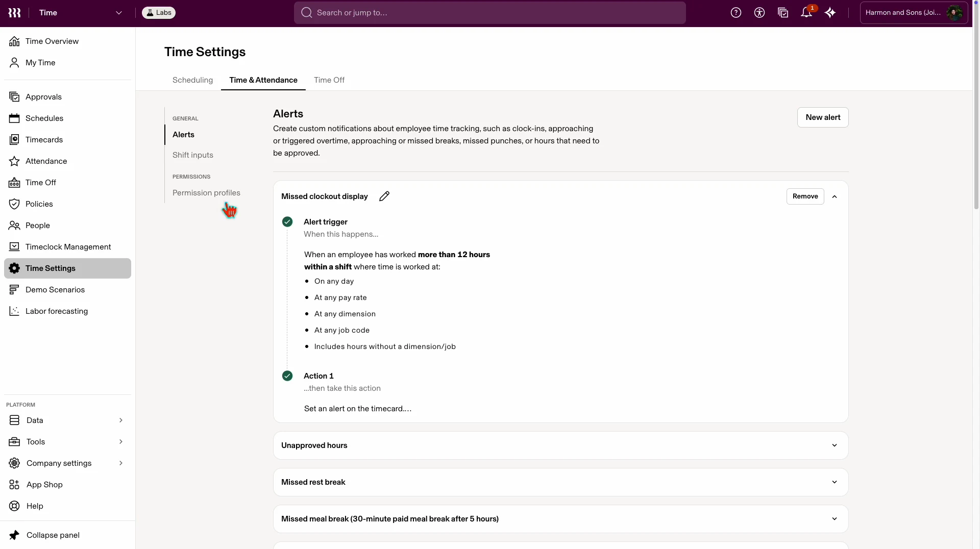Viewport: 980px width, 549px height.
Task: Expand the Data platform menu
Action: coord(67,420)
